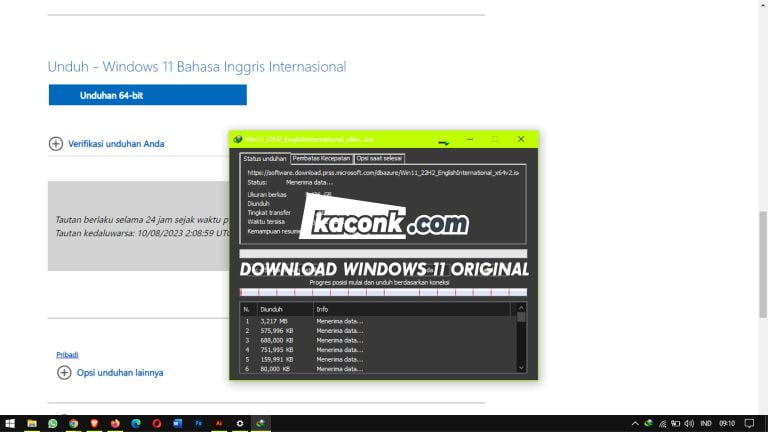The height and width of the screenshot is (432, 768).
Task: Click the download URL text in IDM
Action: coord(383,173)
